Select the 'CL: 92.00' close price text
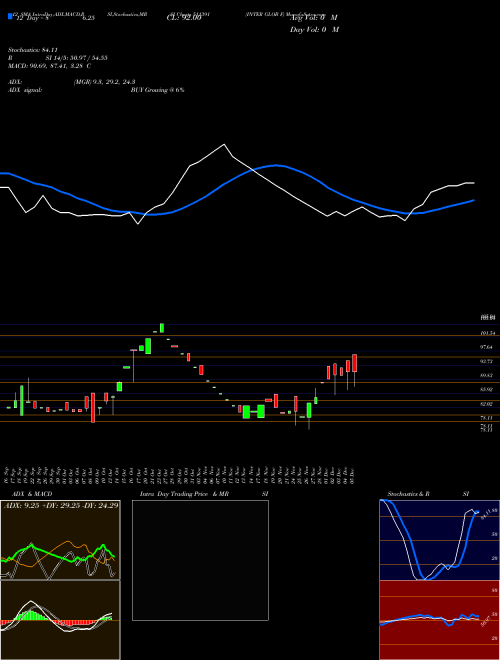The height and width of the screenshot is (660, 500). (184, 18)
